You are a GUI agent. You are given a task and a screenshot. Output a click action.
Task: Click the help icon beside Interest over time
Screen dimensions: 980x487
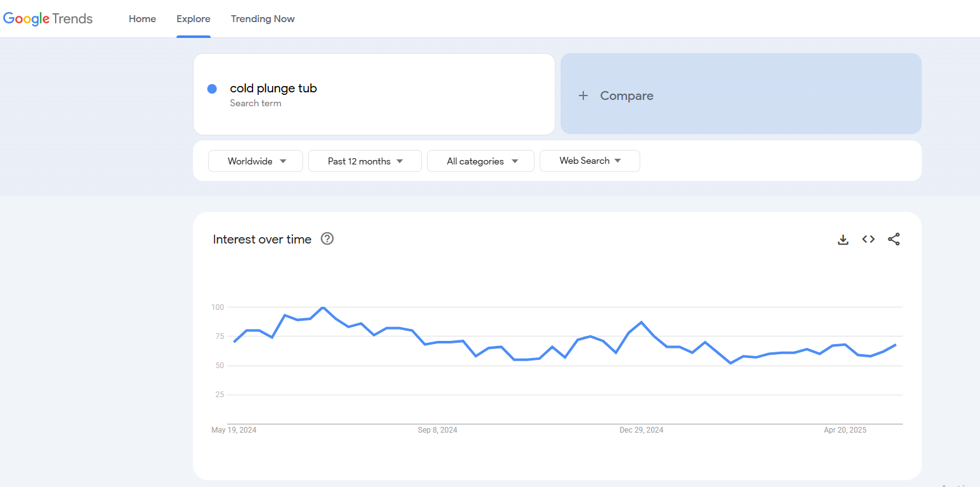point(327,238)
